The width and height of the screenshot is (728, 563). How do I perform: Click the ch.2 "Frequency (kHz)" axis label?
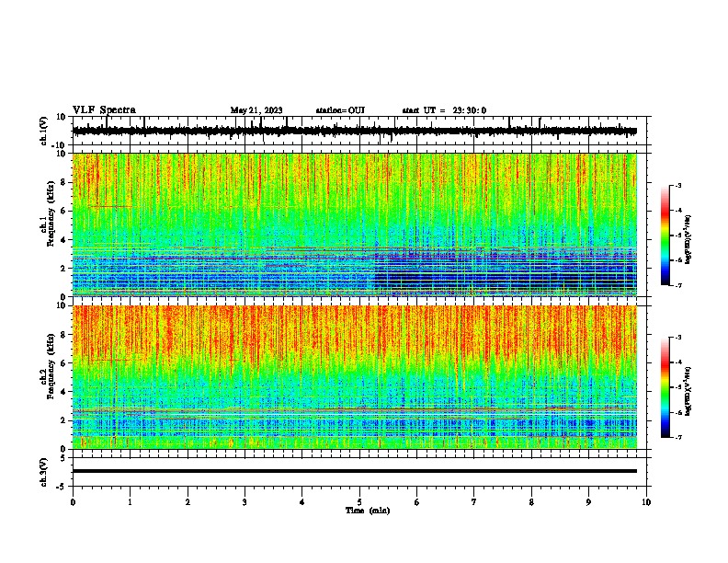click(x=51, y=366)
